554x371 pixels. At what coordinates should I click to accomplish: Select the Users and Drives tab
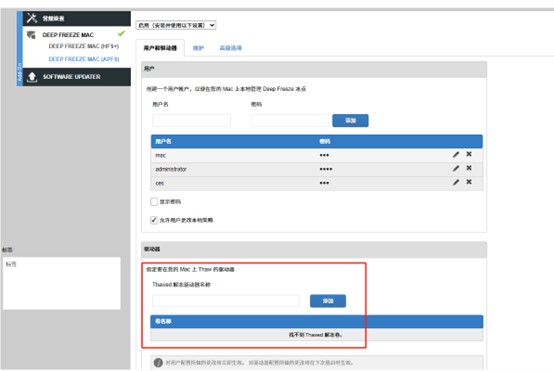160,48
